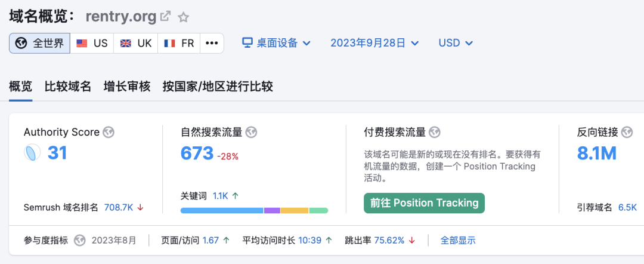Viewport: 644px width, 264px height.
Task: Switch to the US database
Action: [x=92, y=43]
